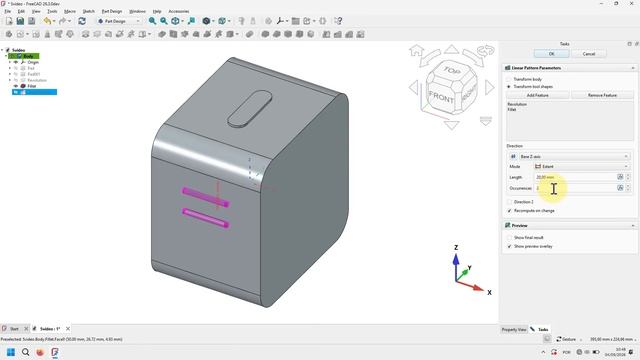
Task: Click the New document icon
Action: (x=9, y=21)
